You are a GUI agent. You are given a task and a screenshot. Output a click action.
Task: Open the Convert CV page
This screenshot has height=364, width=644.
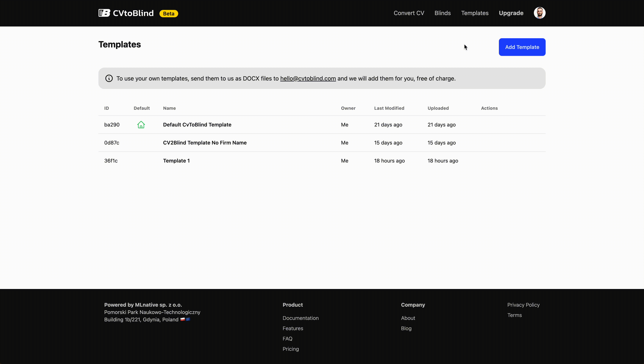coord(409,13)
